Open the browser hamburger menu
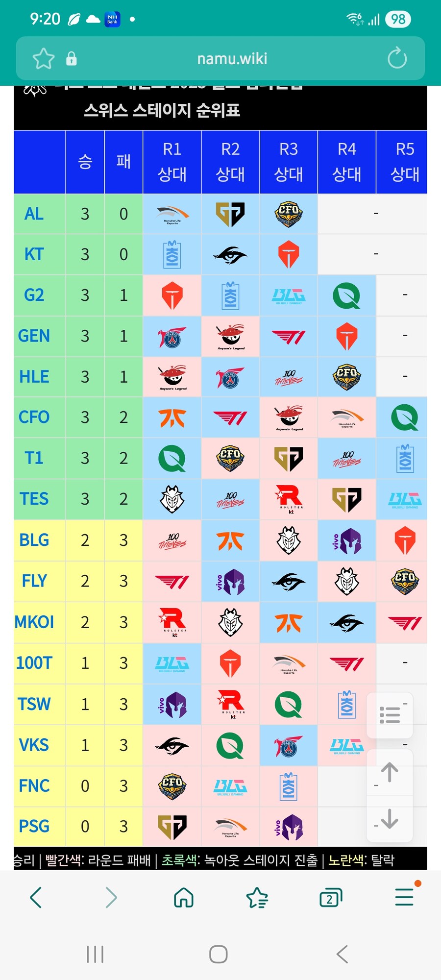 tap(404, 897)
